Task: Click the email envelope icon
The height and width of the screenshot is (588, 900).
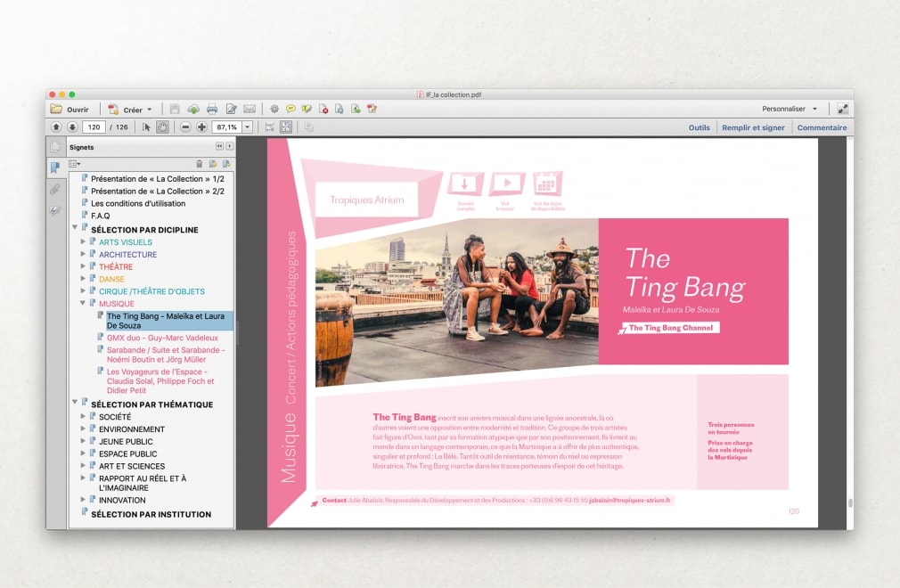Action: 250,109
